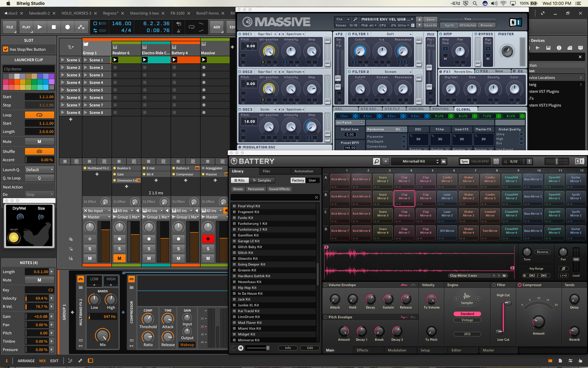Click the Battery library preview speaker icon

coord(241,348)
